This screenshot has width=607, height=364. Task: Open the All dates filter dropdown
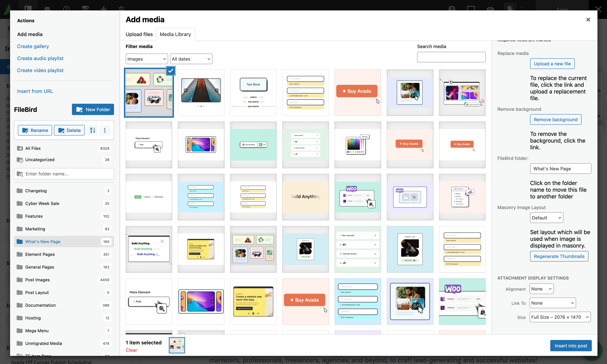191,59
